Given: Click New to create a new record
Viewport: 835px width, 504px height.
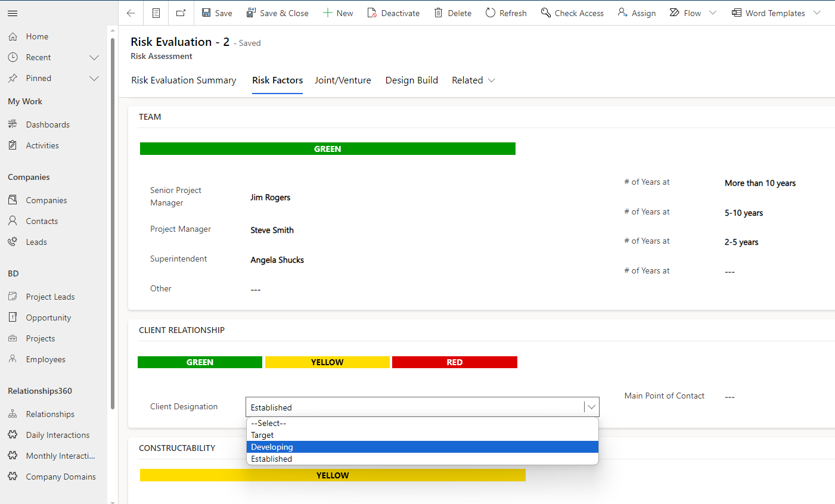Looking at the screenshot, I should (338, 13).
